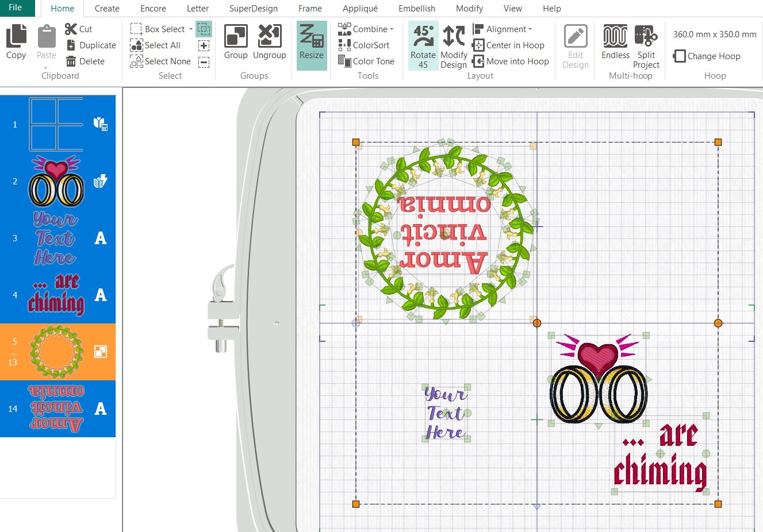Select design 4 are chiming thumbnail
The width and height of the screenshot is (763, 532).
coord(57,295)
